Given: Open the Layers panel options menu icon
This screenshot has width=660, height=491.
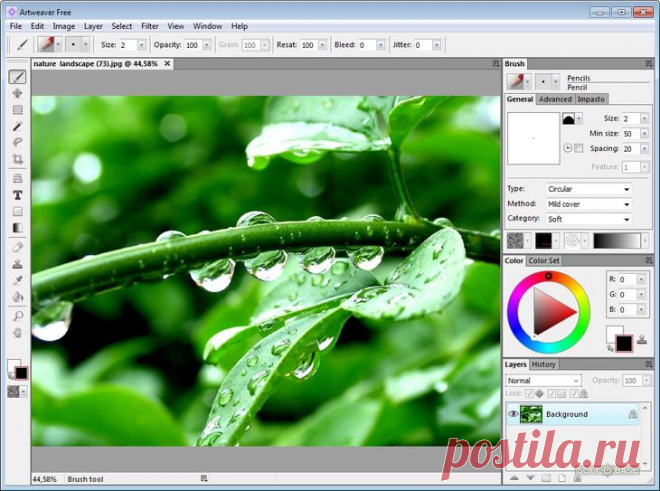Looking at the screenshot, I should pyautogui.click(x=649, y=364).
